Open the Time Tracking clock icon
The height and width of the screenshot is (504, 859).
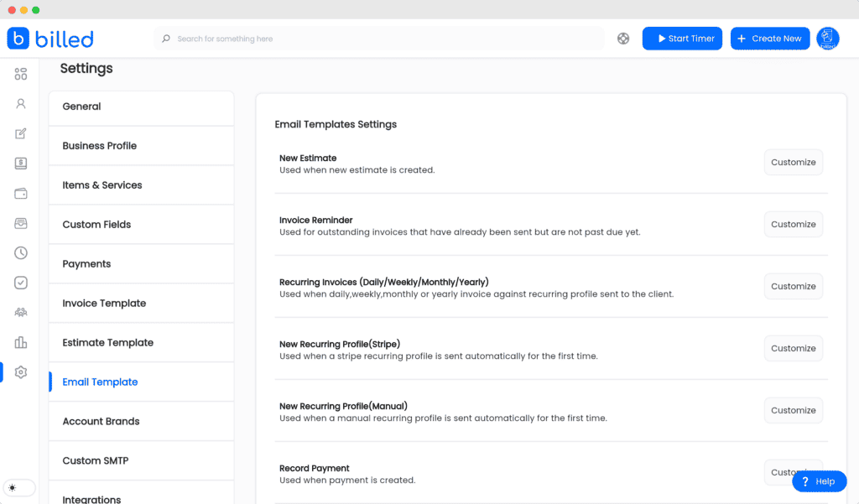pyautogui.click(x=20, y=252)
